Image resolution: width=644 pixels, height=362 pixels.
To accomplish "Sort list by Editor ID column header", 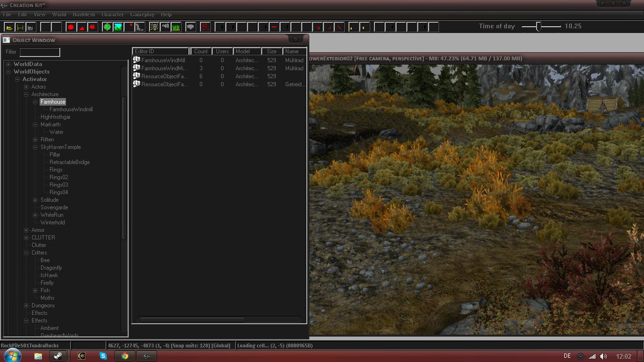I will pos(160,51).
